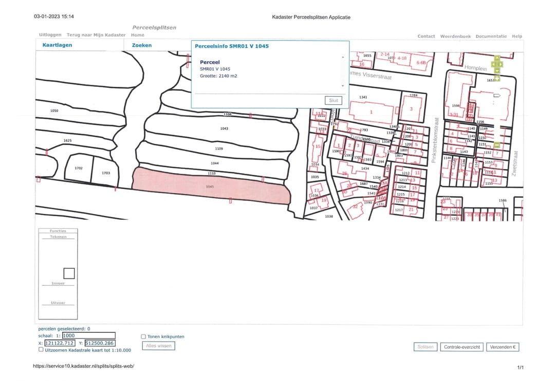Zoom in using the plus icon
Image resolution: width=555 pixels, height=392 pixels.
[497, 78]
